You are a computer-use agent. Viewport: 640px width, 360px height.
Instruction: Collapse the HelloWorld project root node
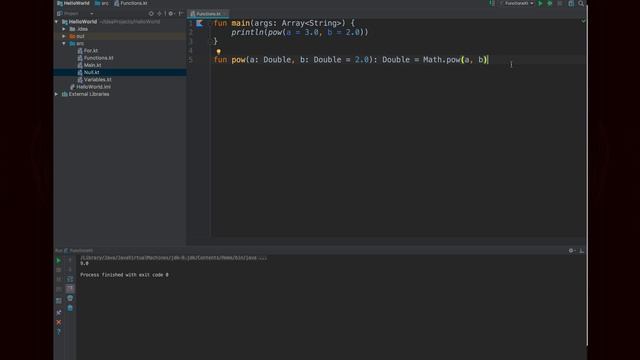click(x=56, y=22)
